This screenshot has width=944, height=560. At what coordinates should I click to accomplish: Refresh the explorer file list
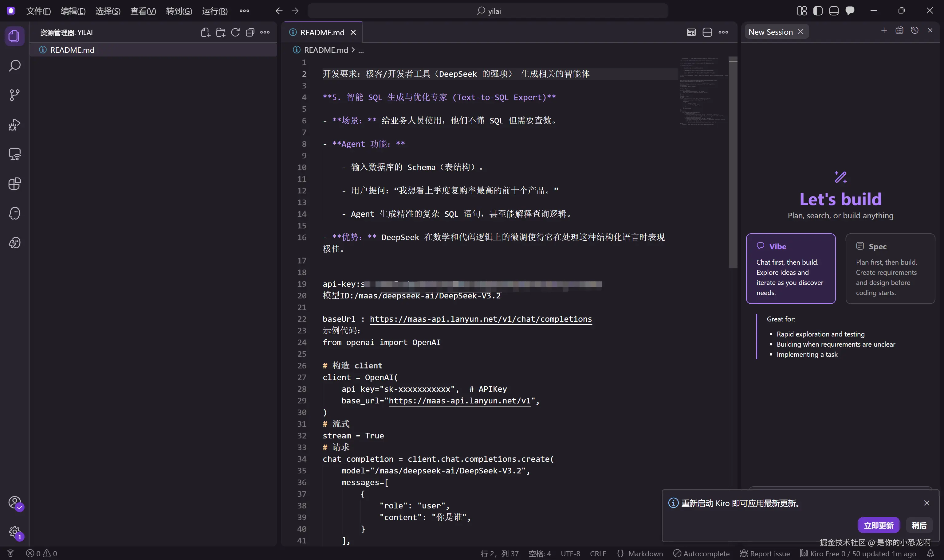(235, 33)
